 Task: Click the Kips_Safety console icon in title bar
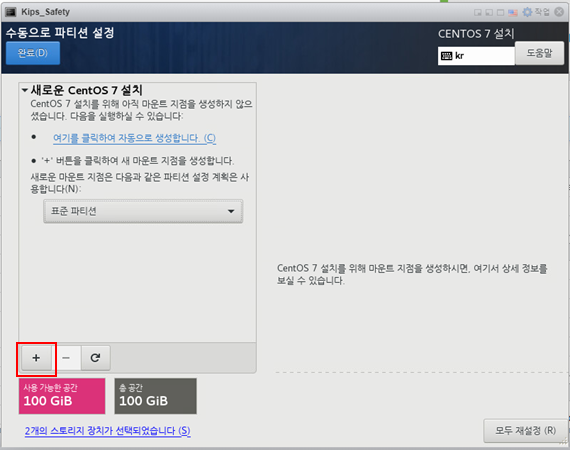(x=11, y=12)
